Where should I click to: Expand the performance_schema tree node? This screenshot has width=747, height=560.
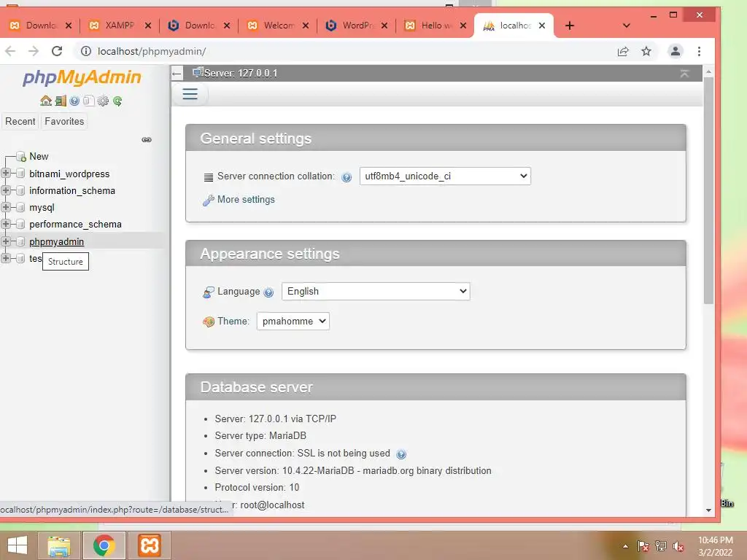[x=6, y=224]
